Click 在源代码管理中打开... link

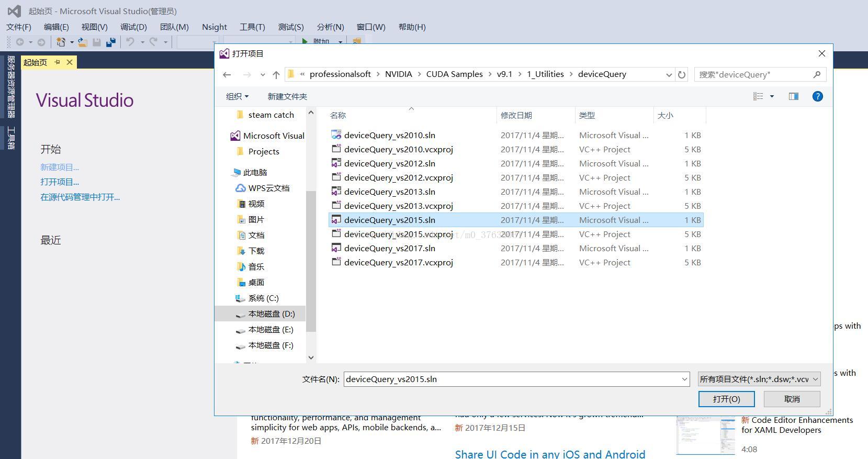[80, 197]
